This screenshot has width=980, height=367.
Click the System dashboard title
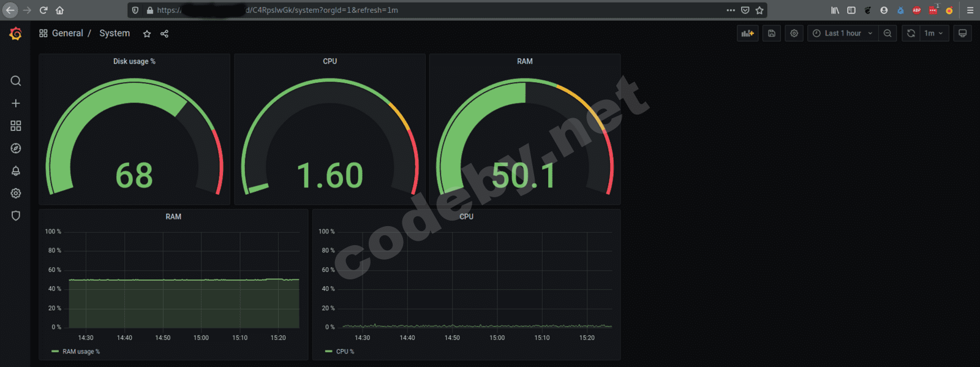pos(115,34)
